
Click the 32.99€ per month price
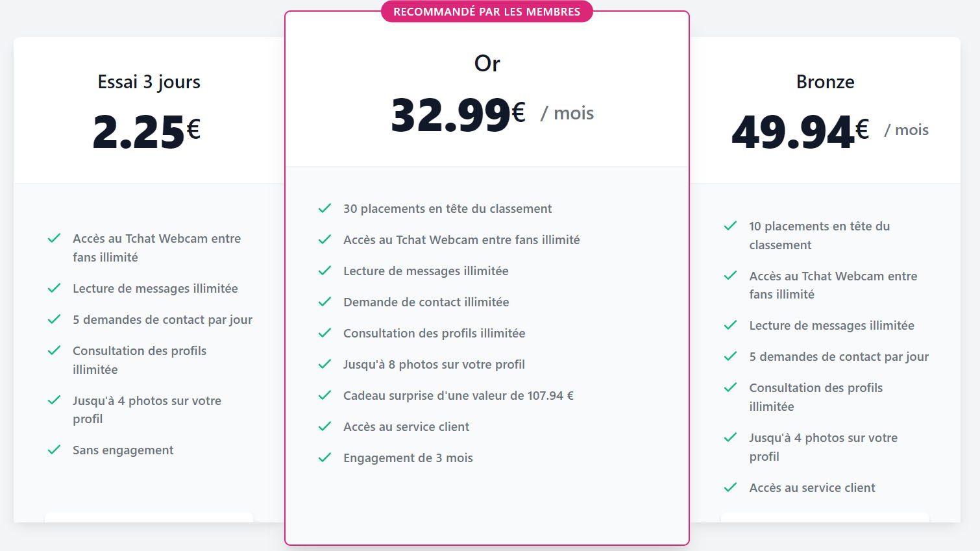pos(492,114)
